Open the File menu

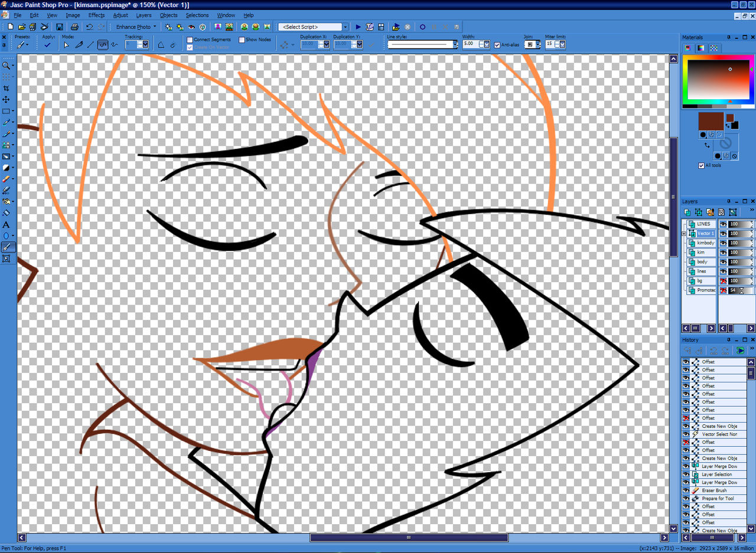click(x=17, y=15)
